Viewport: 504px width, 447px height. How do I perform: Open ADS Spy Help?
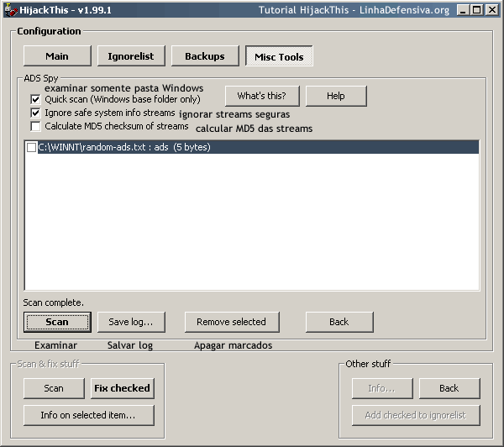point(336,96)
